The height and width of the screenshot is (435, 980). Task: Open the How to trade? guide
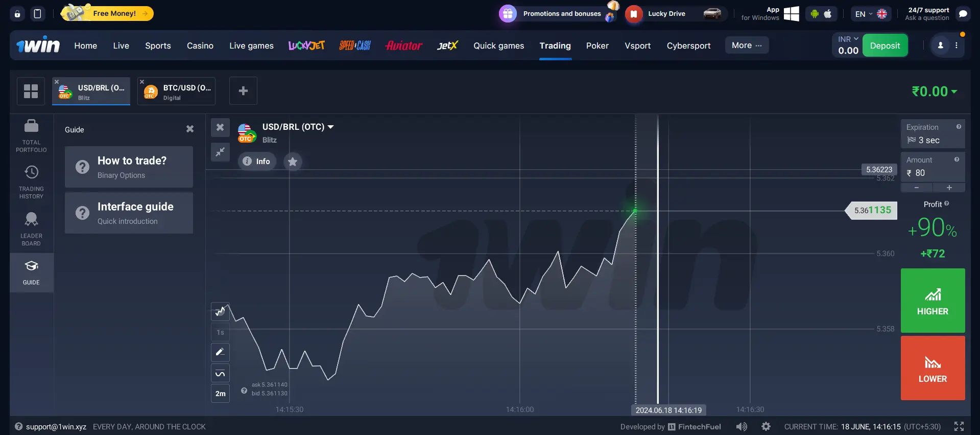pos(129,167)
